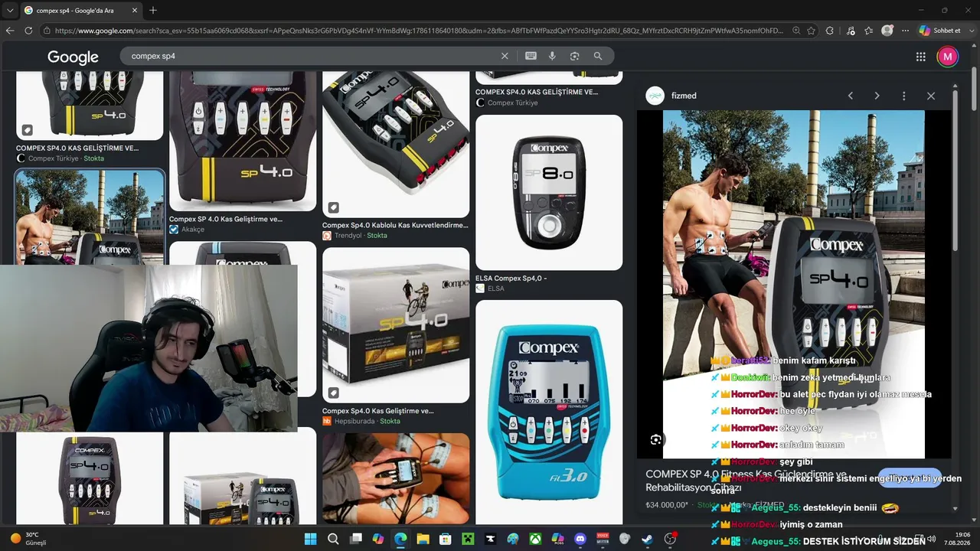Viewport: 980px width, 551px height.
Task: Go to the Google logo homepage
Action: pos(73,57)
